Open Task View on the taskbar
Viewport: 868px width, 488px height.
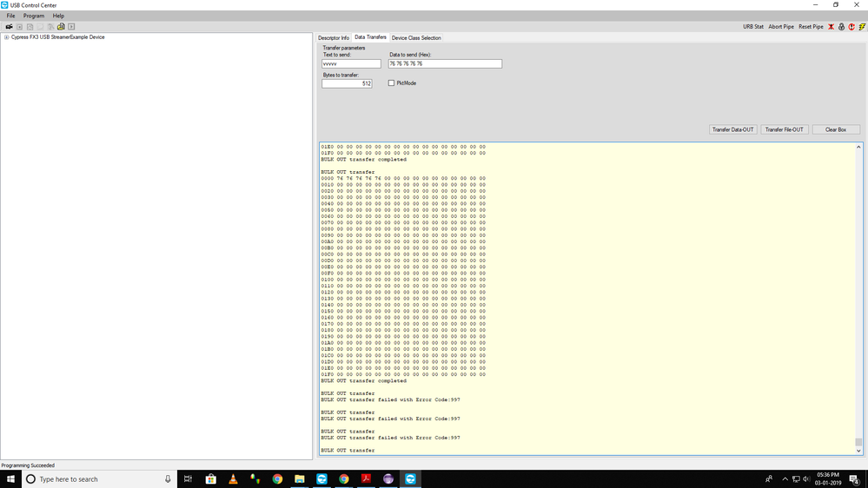click(189, 479)
